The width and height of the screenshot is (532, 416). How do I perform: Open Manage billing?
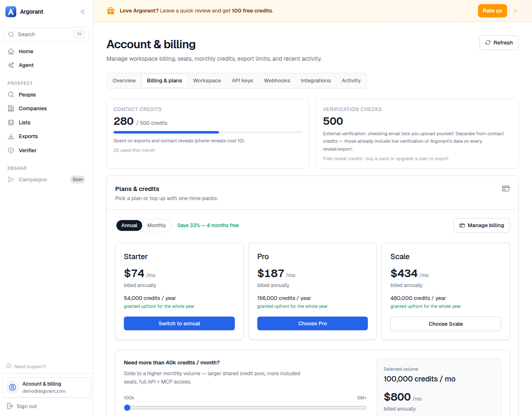482,225
